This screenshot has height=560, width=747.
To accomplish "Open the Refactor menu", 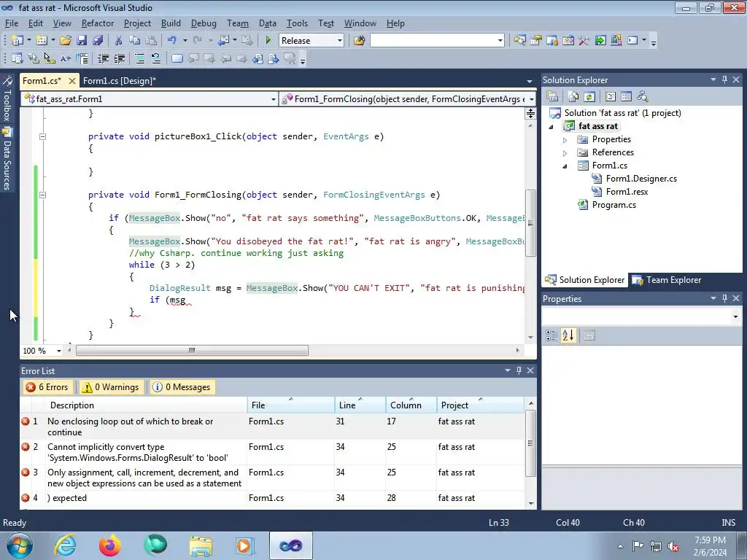I will [97, 23].
